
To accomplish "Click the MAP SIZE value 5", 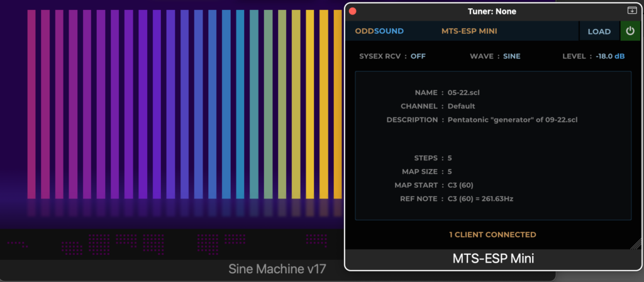I will click(x=450, y=171).
